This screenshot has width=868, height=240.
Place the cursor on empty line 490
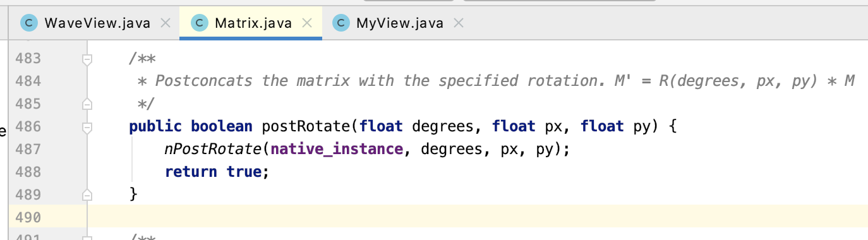(x=442, y=217)
